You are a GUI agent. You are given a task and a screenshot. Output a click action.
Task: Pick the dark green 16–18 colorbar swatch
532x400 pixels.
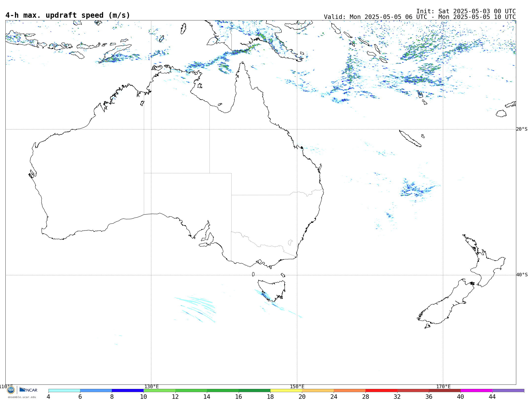[x=254, y=391]
